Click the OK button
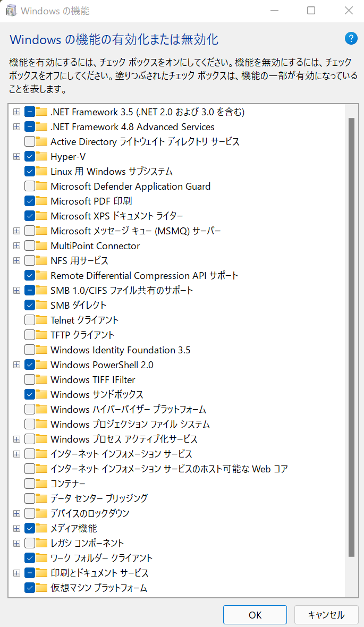Image resolution: width=364 pixels, height=627 pixels. coord(255,615)
